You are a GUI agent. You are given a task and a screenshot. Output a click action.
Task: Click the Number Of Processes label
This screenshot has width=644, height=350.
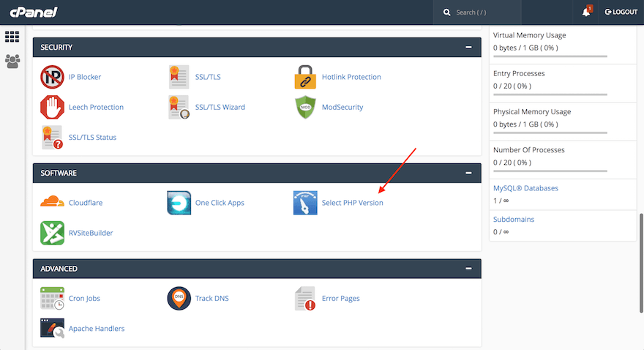tap(528, 150)
